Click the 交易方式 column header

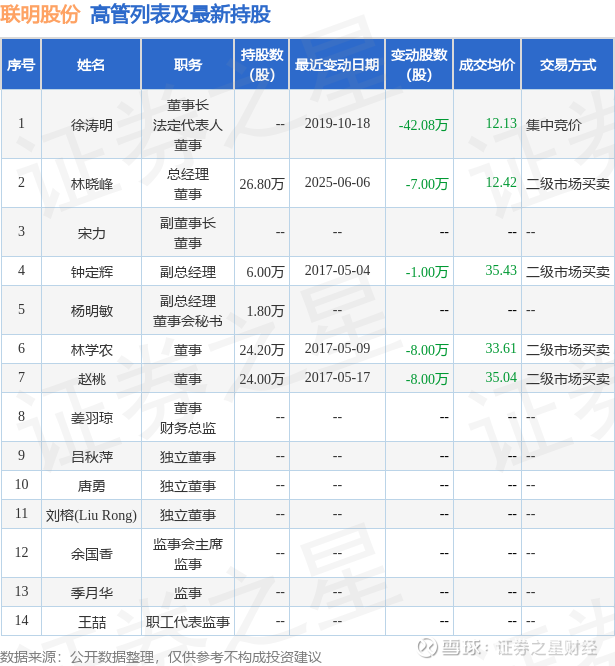(568, 65)
